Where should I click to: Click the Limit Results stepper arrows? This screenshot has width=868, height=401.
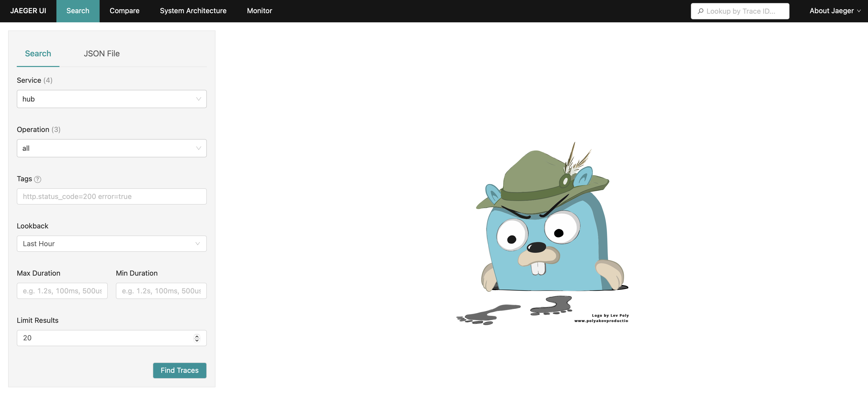[197, 338]
